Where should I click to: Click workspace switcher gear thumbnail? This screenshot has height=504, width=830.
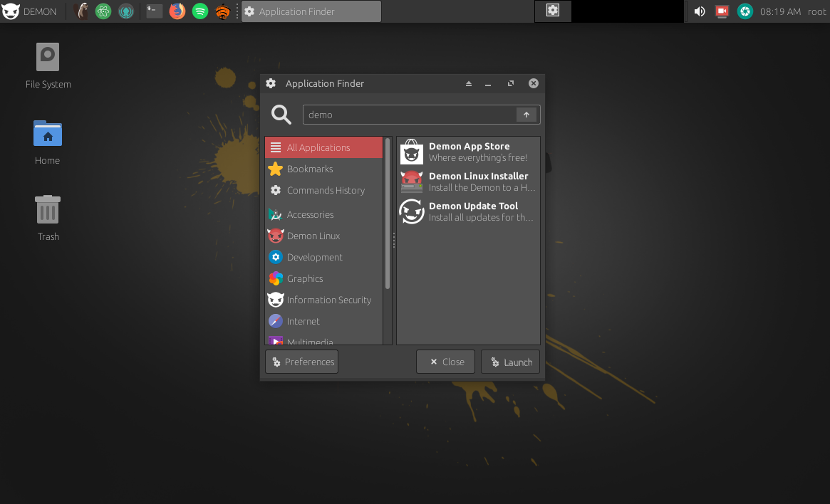tap(553, 11)
